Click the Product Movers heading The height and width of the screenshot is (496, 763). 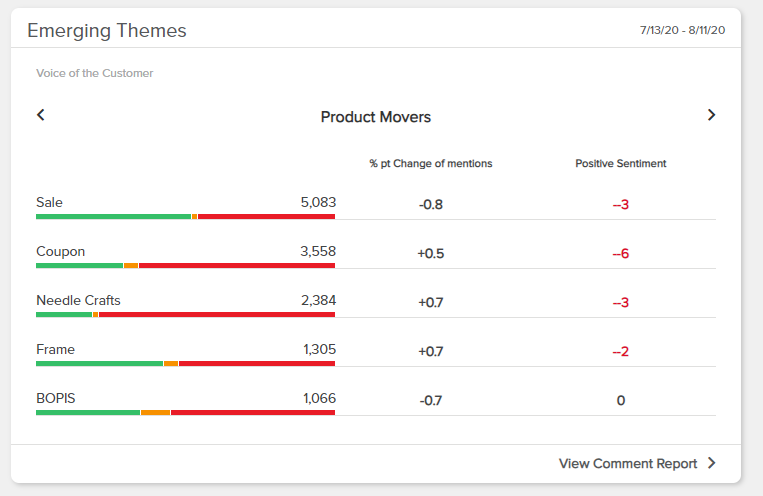(x=375, y=117)
